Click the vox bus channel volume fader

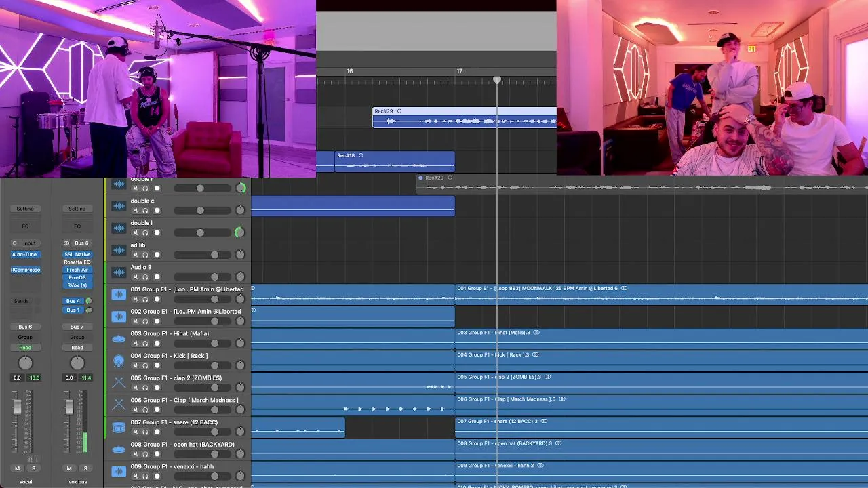(x=68, y=407)
